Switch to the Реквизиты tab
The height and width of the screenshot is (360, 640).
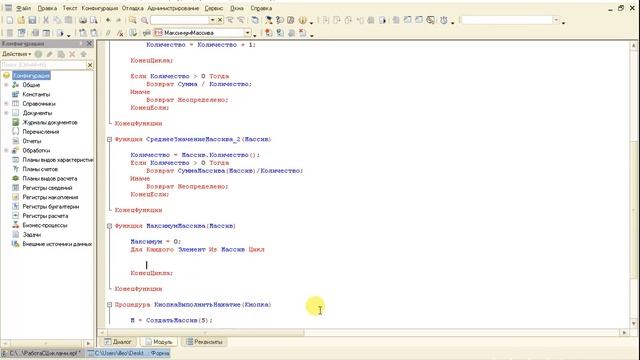[204, 342]
